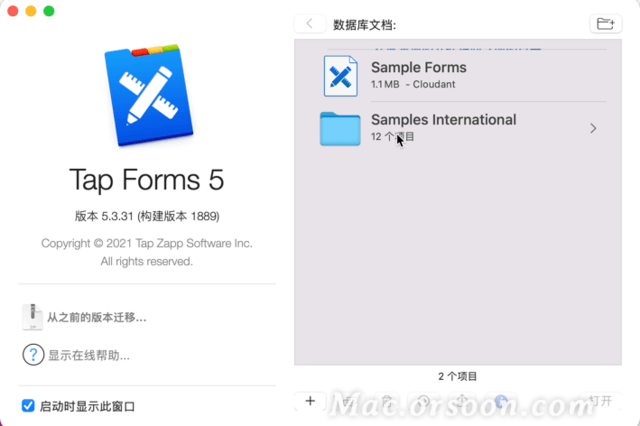Select the Sample Forms document icon
The width and height of the screenshot is (640, 426).
[341, 76]
